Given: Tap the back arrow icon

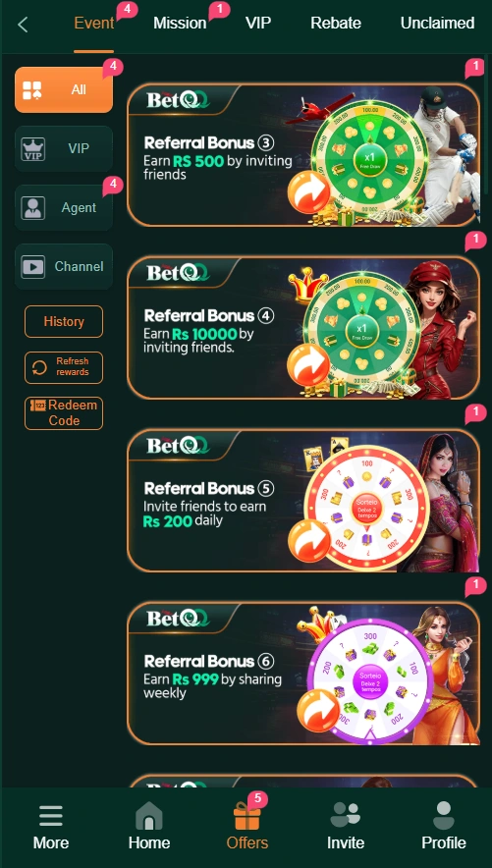Looking at the screenshot, I should click(x=23, y=25).
